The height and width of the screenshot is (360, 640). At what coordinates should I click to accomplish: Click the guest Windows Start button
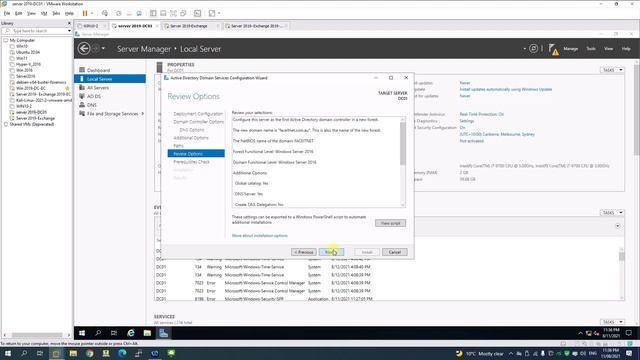82,333
